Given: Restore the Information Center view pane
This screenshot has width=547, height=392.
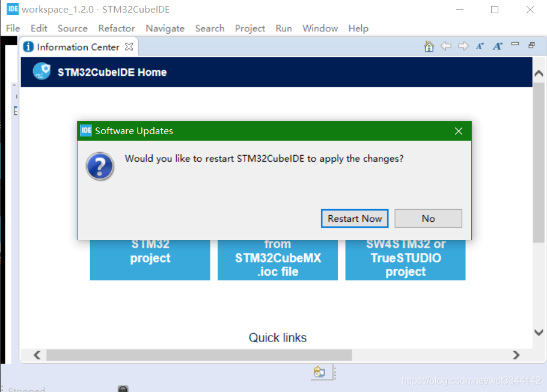Looking at the screenshot, I should click(x=531, y=45).
